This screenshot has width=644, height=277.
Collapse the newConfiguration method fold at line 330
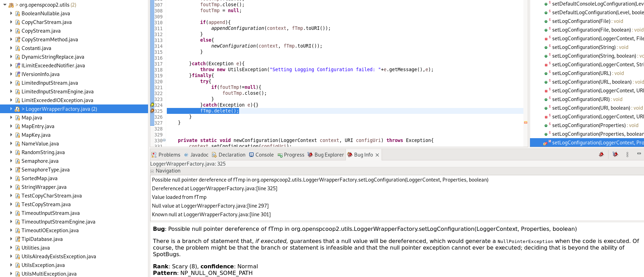(164, 140)
